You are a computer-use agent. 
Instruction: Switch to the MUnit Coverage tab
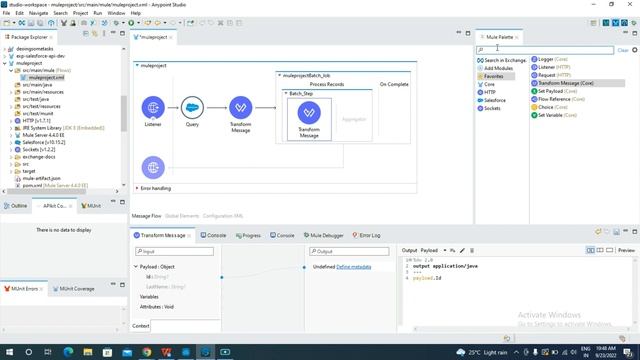(x=73, y=289)
